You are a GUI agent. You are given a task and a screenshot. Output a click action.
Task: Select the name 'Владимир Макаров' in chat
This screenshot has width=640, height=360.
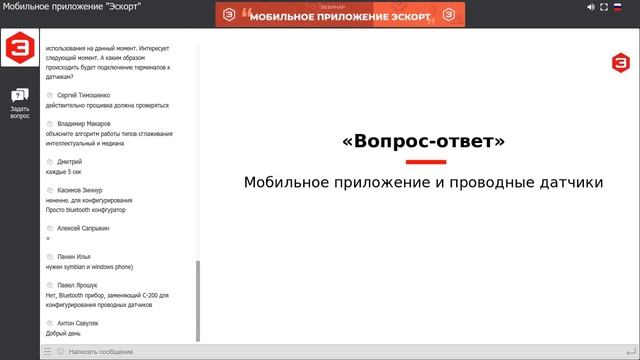pos(84,124)
